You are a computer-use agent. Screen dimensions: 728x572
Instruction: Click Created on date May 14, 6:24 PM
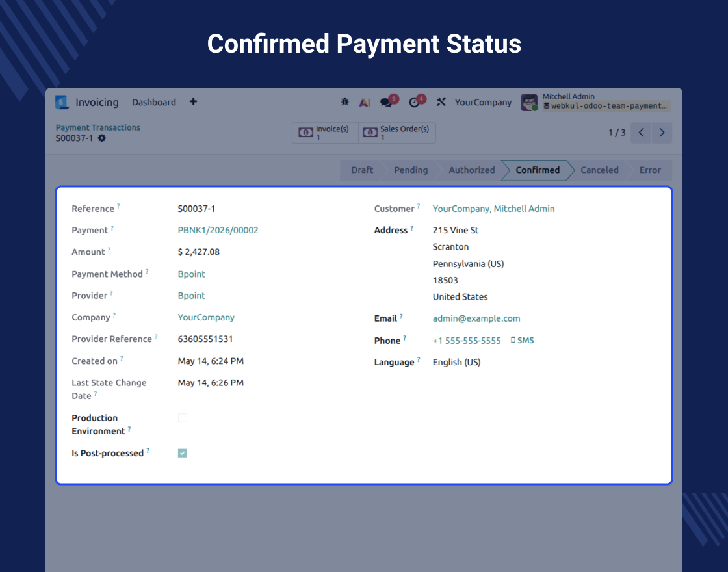(x=211, y=361)
